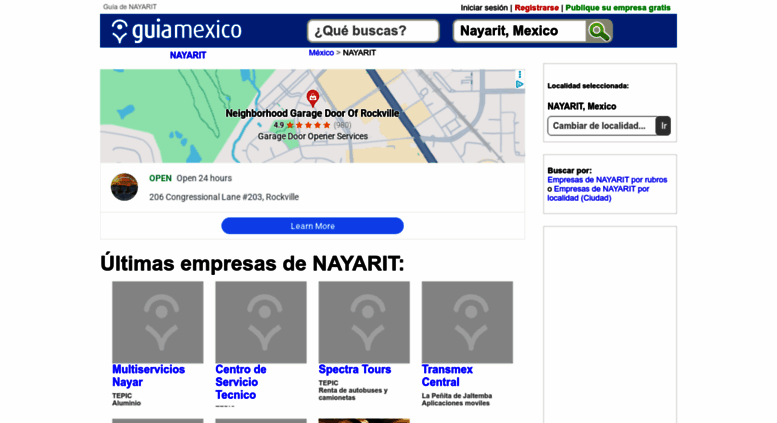Click the AdChoices triangle icon
777x423 pixels.
coord(519,85)
